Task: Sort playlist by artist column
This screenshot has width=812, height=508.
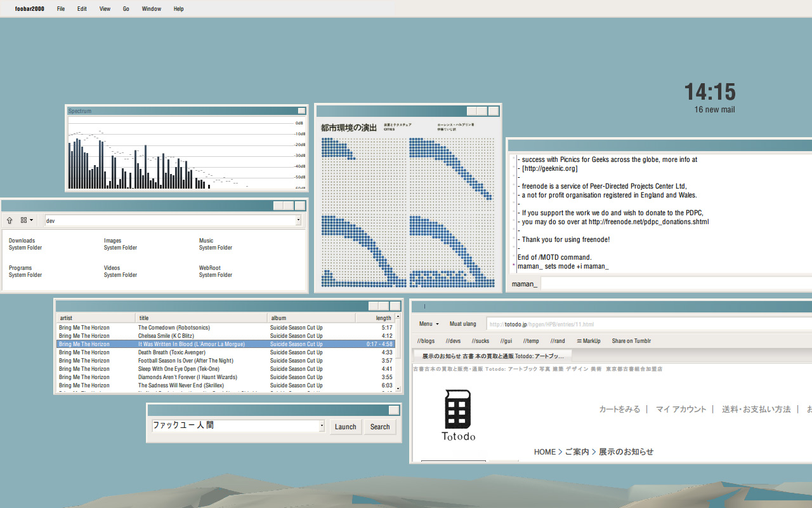Action: [96, 318]
